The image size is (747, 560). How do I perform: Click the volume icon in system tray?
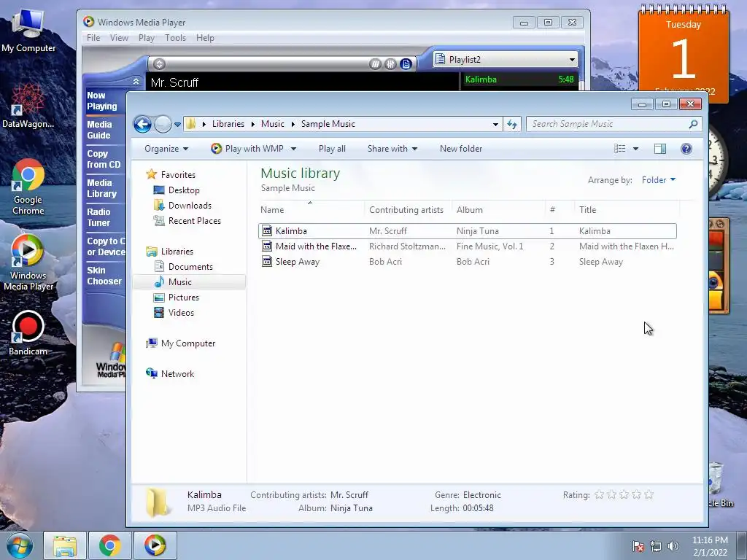(x=673, y=546)
